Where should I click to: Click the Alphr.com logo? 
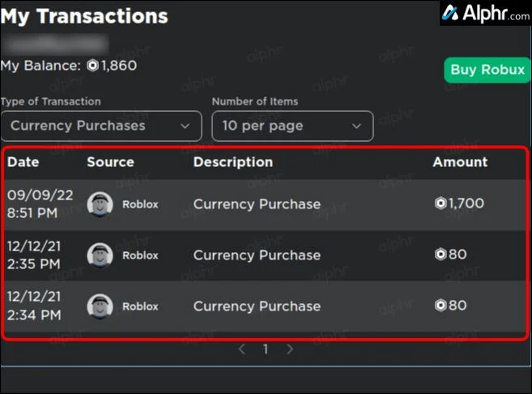coord(485,14)
